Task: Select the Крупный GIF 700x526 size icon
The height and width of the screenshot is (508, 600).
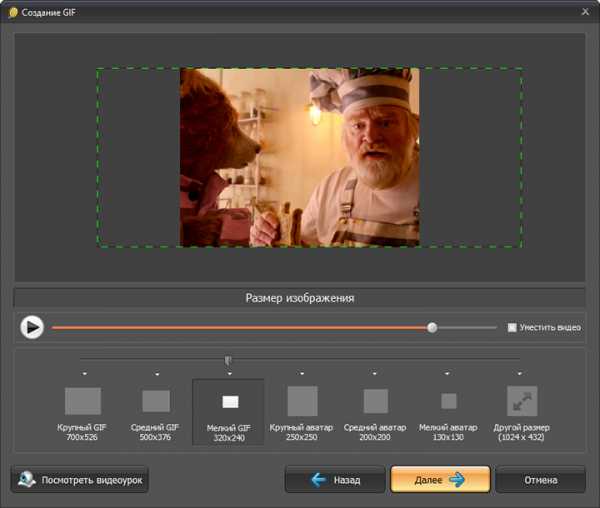Action: tap(83, 401)
